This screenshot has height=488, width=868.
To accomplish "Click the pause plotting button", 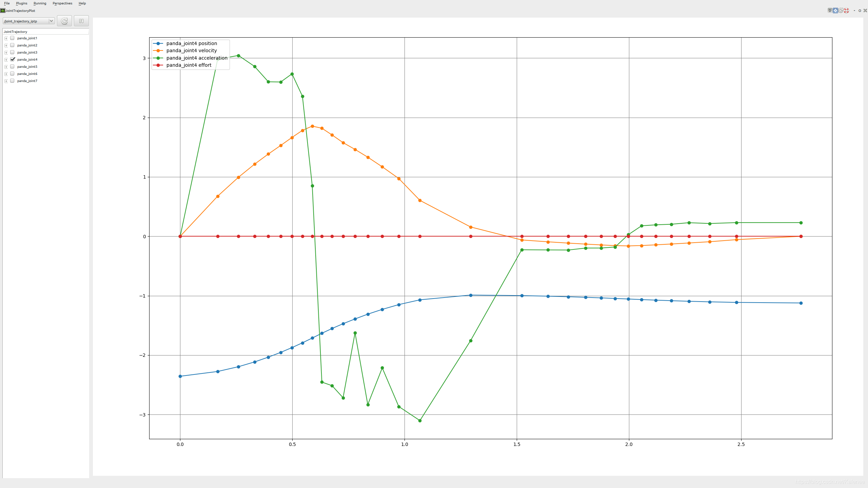I will coord(81,21).
